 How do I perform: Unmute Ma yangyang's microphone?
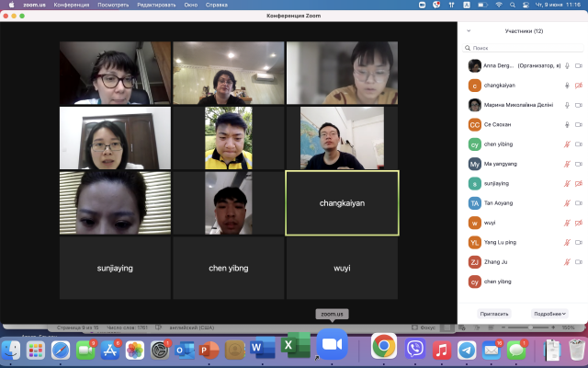(x=567, y=164)
